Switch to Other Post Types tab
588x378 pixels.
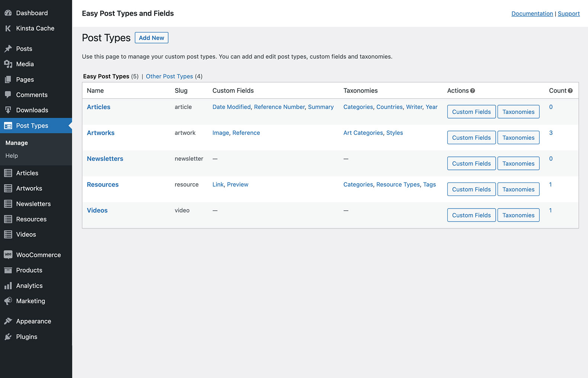pyautogui.click(x=169, y=76)
